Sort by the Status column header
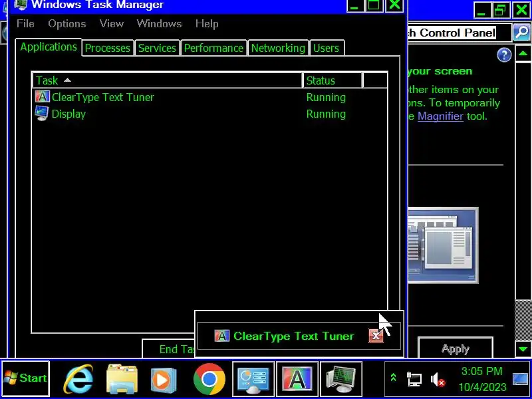532x399 pixels. tap(332, 80)
